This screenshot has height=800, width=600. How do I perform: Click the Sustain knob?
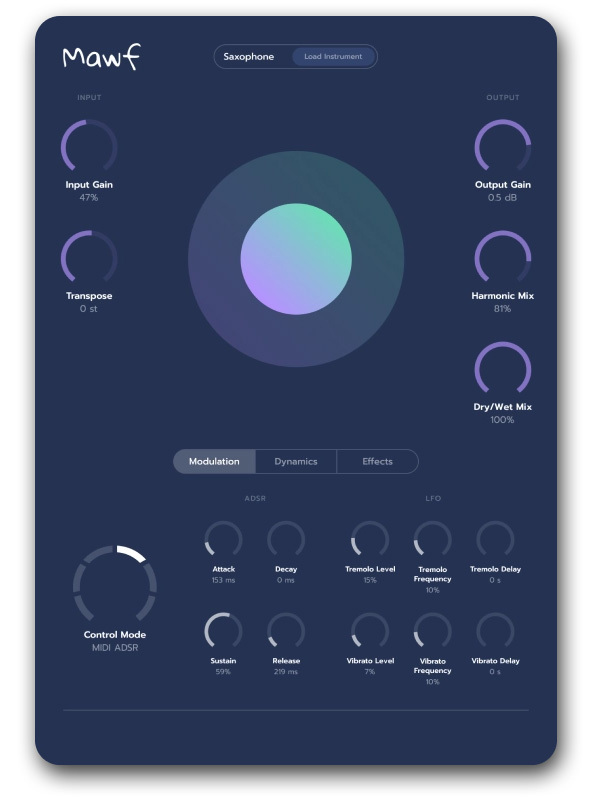(x=223, y=631)
